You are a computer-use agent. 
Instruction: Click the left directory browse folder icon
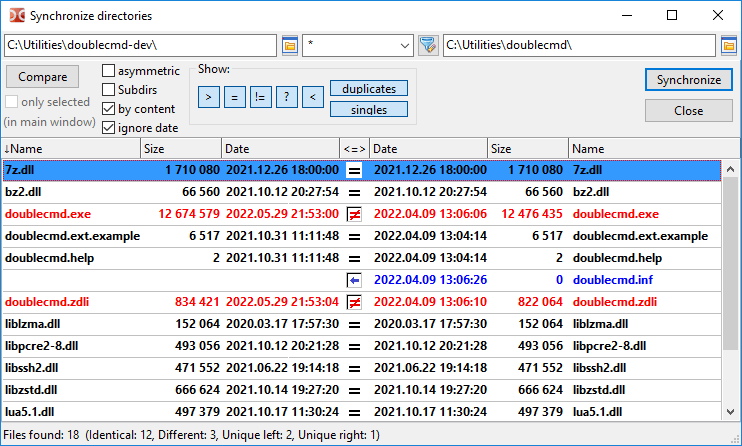coord(290,45)
